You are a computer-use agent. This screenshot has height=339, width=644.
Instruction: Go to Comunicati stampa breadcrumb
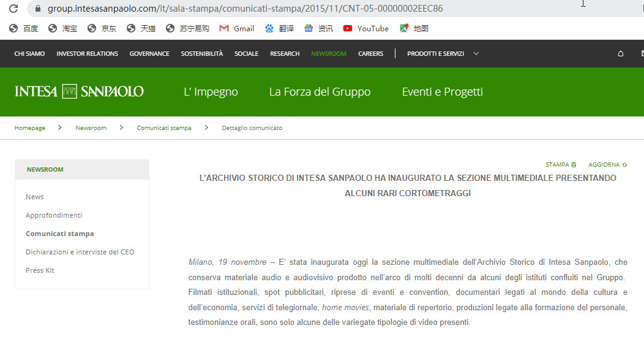pos(164,128)
